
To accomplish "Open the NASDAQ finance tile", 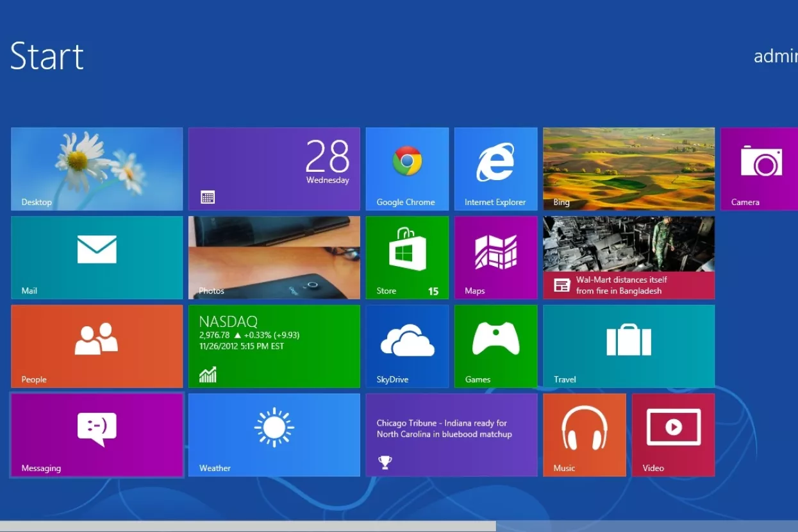I will point(274,346).
